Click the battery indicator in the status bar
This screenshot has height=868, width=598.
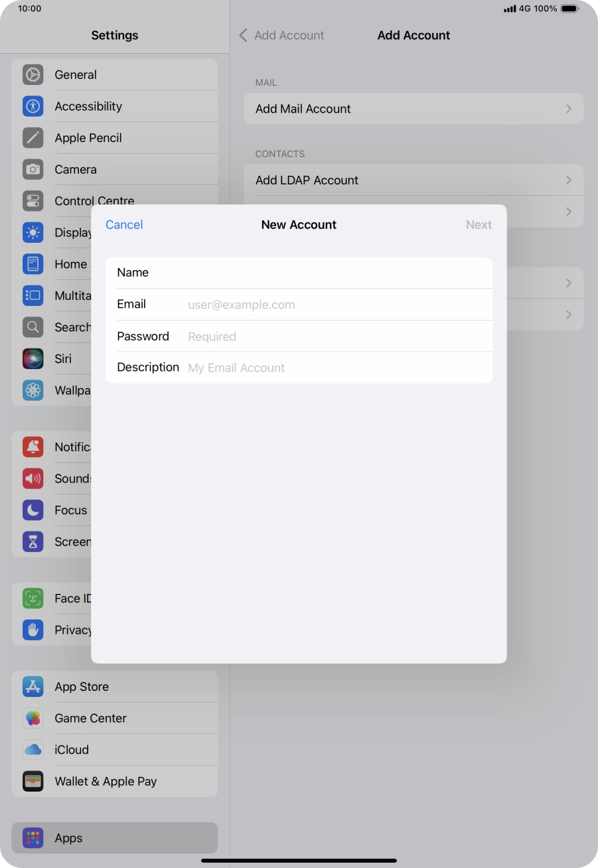point(569,9)
